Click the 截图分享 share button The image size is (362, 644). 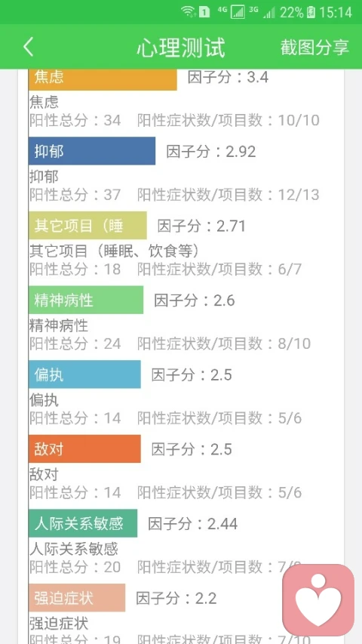click(314, 48)
